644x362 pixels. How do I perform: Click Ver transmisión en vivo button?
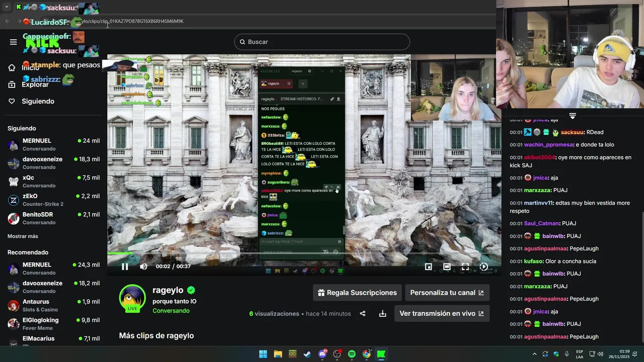pos(442,313)
